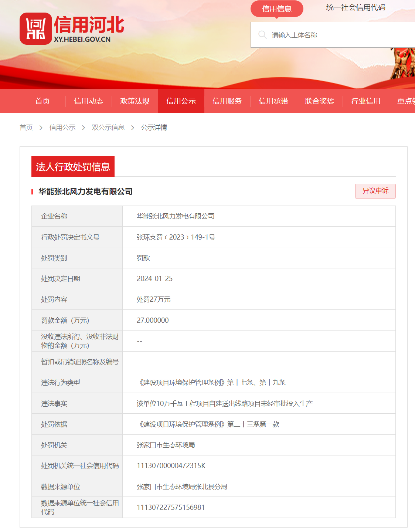Click the search magnifier icon
Image resolution: width=415 pixels, height=532 pixels.
point(262,35)
